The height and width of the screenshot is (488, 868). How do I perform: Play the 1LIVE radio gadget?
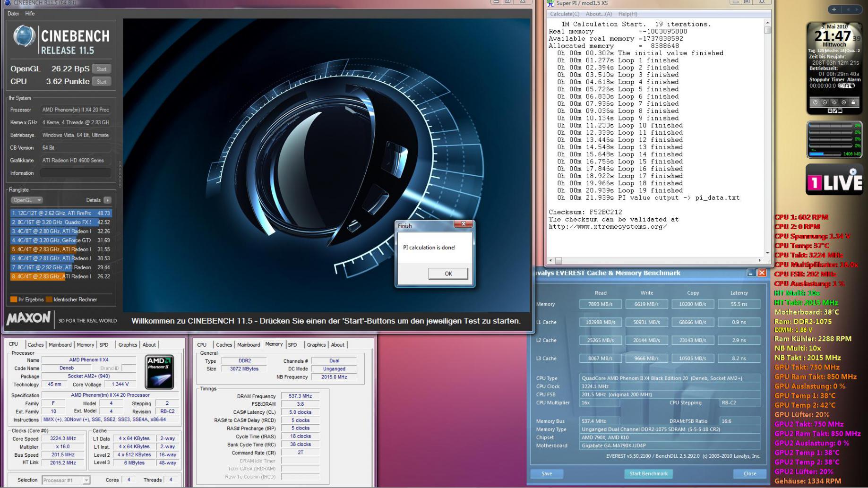852,172
